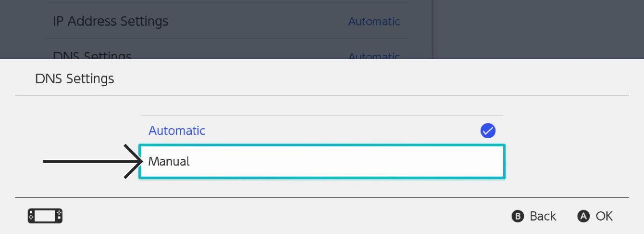Viewport: 644px width, 234px height.
Task: Expand Automatic value on dimmed DNS Settings row
Action: [x=374, y=55]
